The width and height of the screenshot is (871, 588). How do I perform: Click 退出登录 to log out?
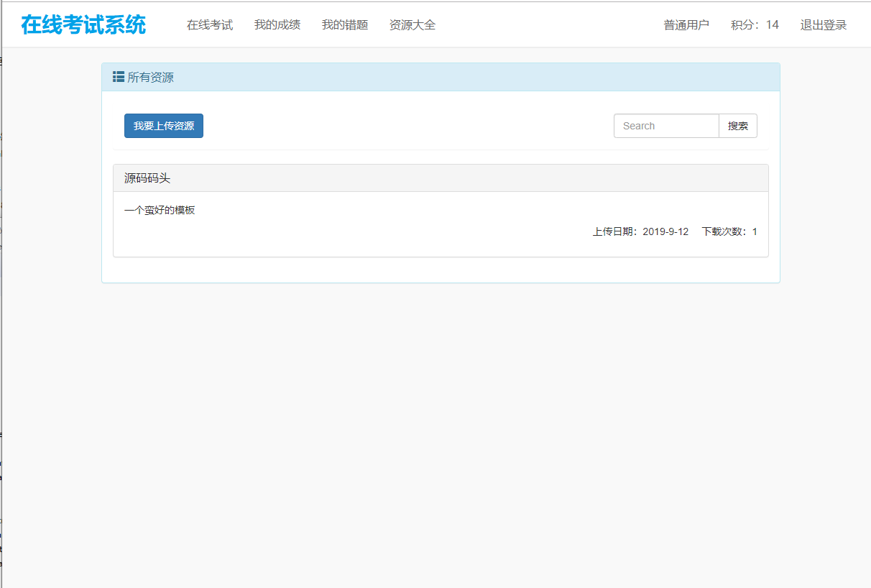click(823, 24)
